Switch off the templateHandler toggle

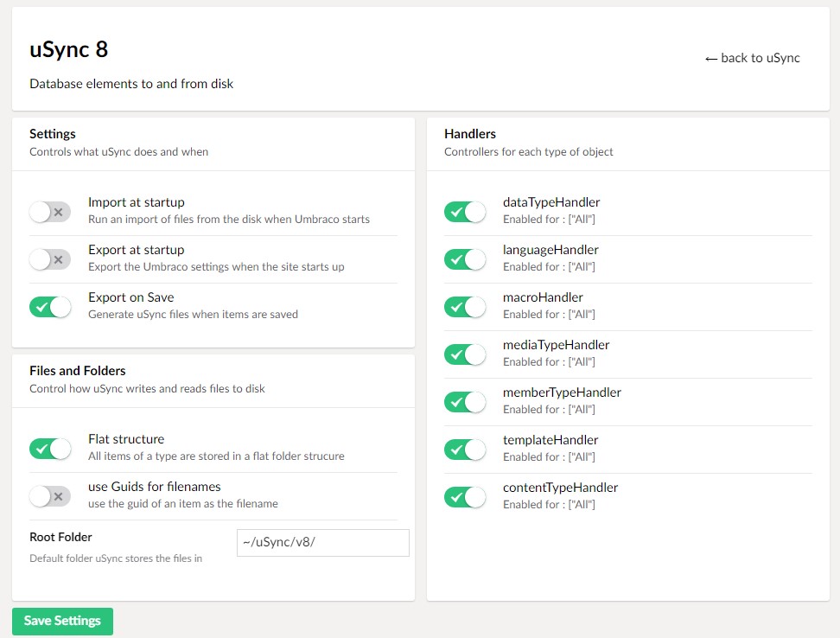point(465,450)
